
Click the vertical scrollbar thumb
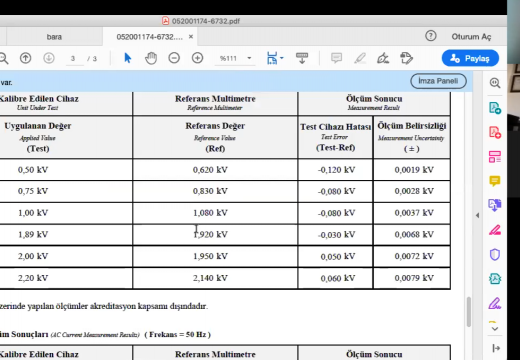[469, 312]
